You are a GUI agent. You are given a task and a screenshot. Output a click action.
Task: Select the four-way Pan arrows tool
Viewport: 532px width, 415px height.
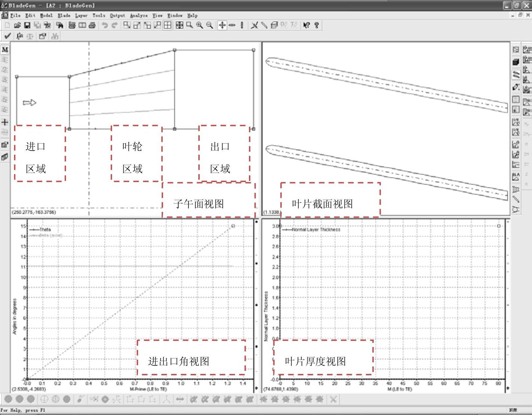(x=222, y=25)
